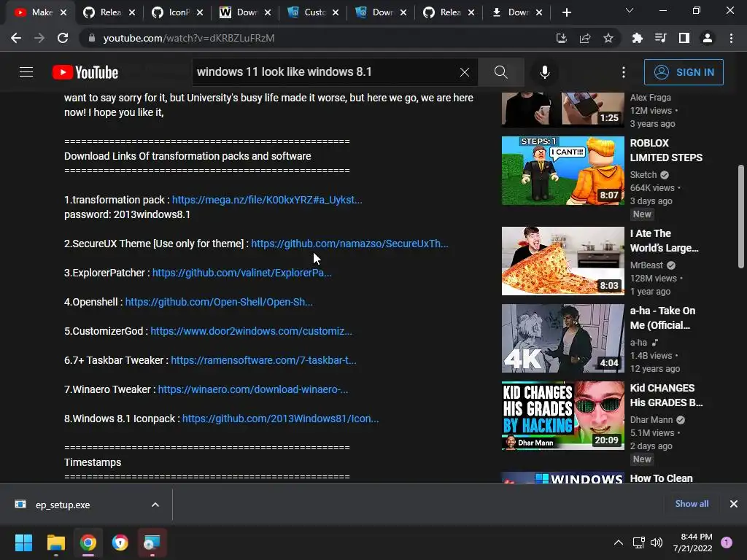
Task: Open the Winaero Tweaker download link
Action: click(x=253, y=389)
